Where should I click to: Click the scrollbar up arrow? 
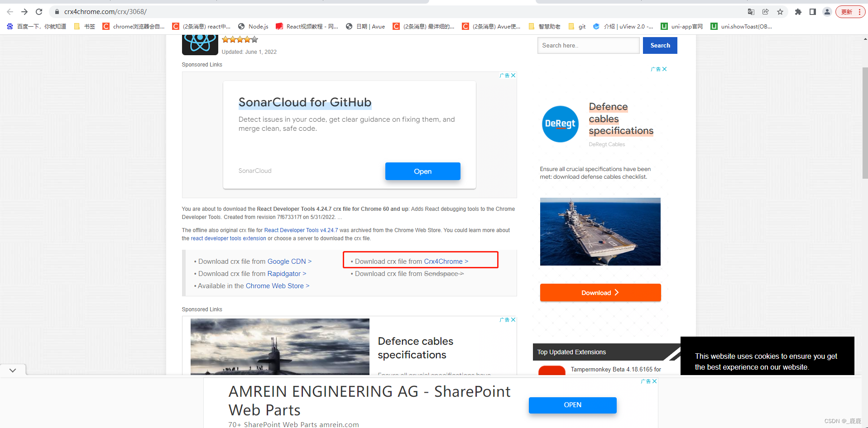coord(865,39)
